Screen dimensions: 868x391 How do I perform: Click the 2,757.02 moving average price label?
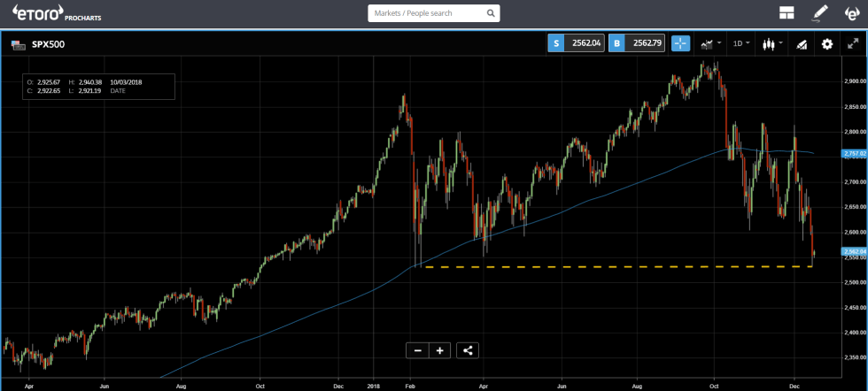[851, 153]
